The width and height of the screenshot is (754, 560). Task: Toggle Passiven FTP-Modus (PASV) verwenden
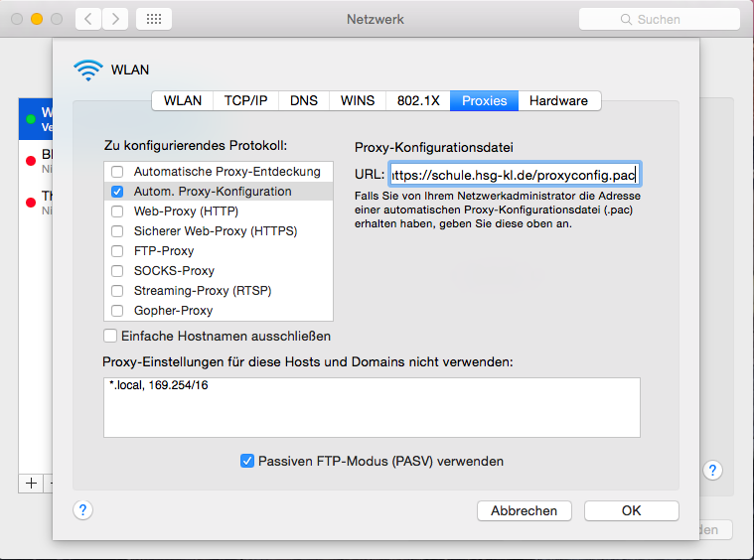247,461
